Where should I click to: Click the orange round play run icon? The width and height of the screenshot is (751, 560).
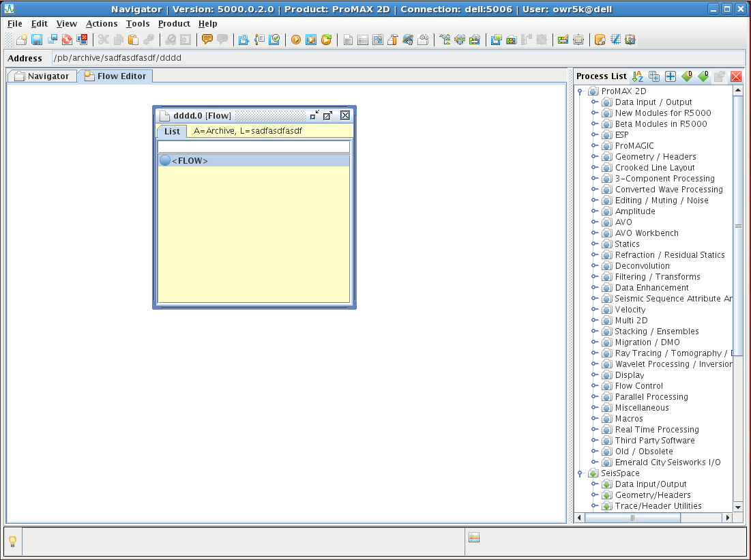296,40
